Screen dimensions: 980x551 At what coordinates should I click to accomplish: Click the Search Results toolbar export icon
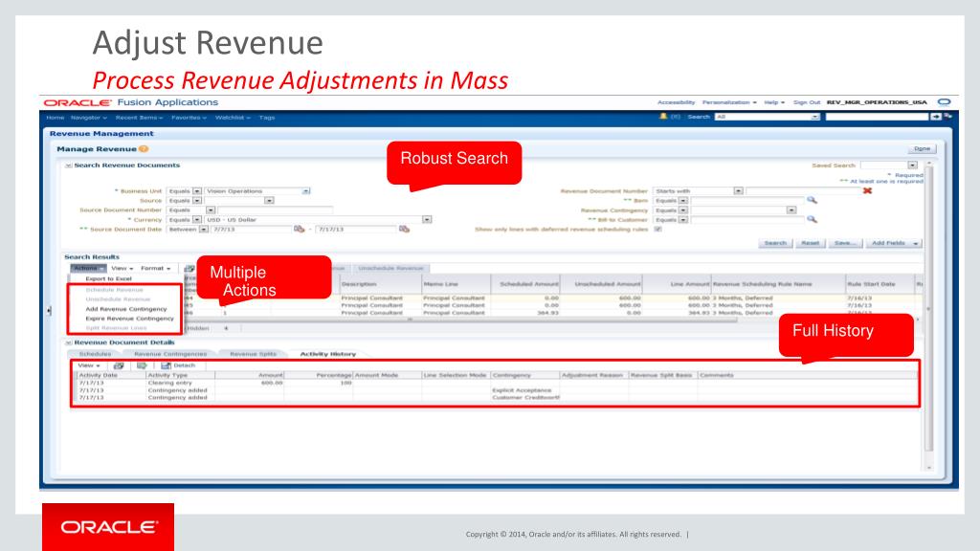point(189,268)
